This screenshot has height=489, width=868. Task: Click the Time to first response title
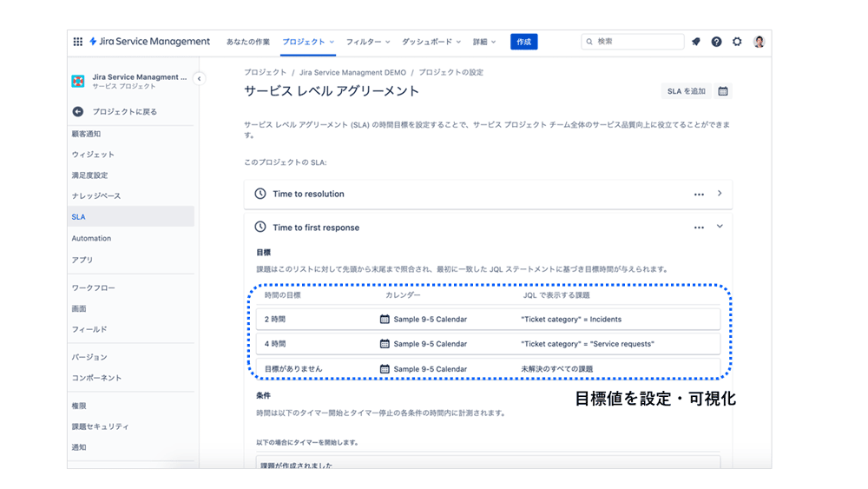pyautogui.click(x=316, y=228)
